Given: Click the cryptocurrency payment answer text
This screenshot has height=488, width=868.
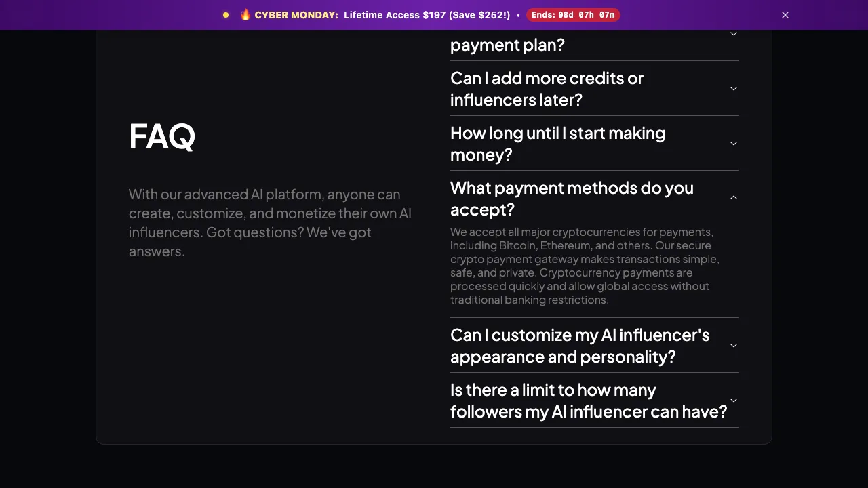Looking at the screenshot, I should click(x=585, y=266).
